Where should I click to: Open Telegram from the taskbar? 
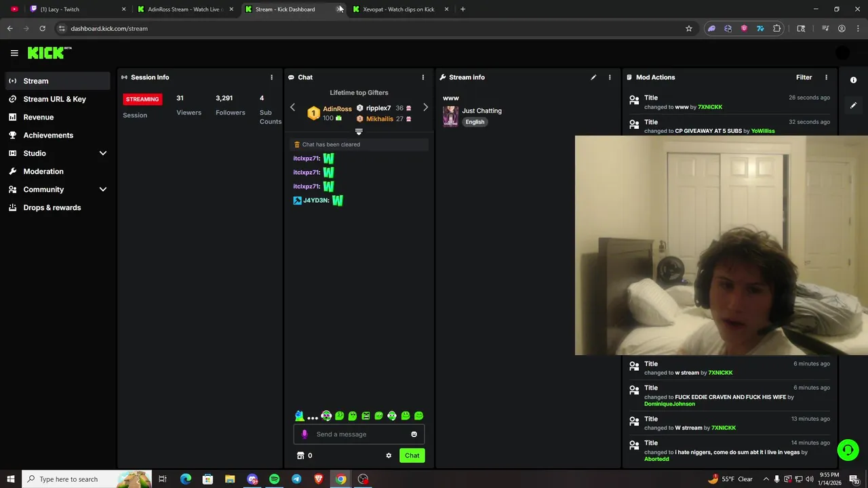(296, 479)
